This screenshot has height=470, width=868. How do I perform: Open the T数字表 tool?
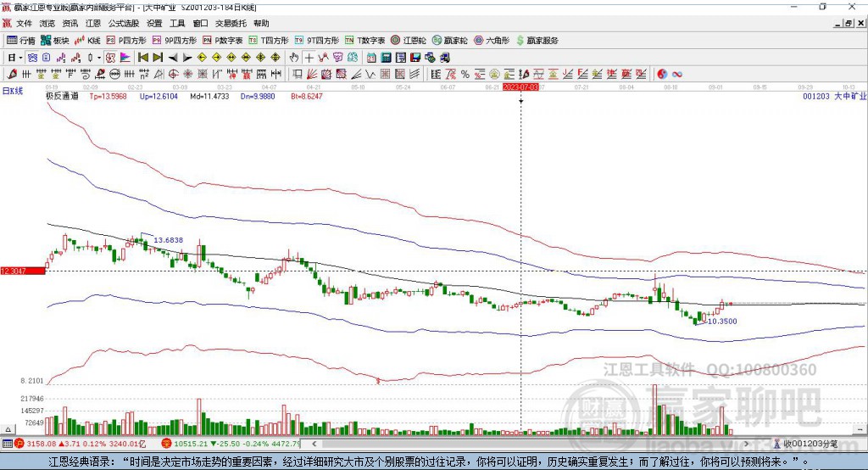tap(364, 41)
